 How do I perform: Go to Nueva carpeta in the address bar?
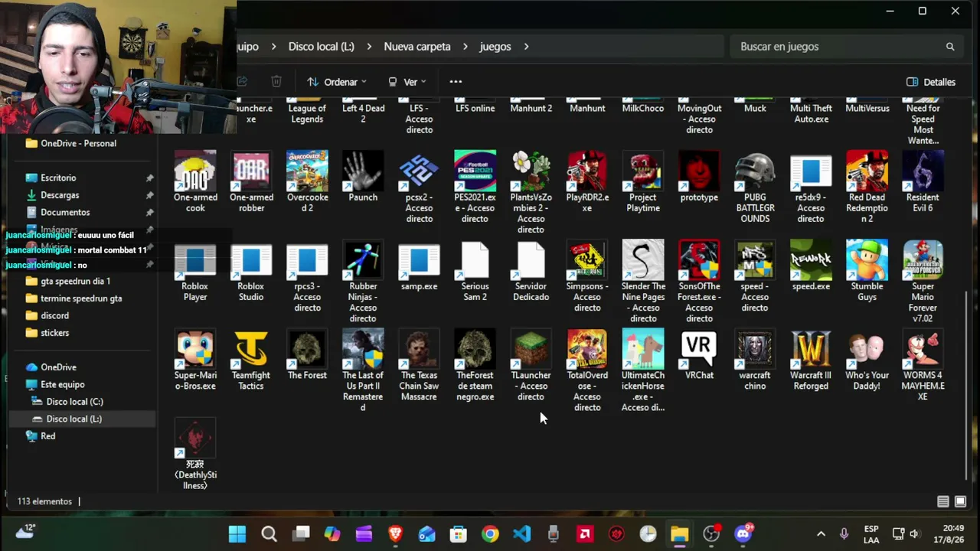417,47
